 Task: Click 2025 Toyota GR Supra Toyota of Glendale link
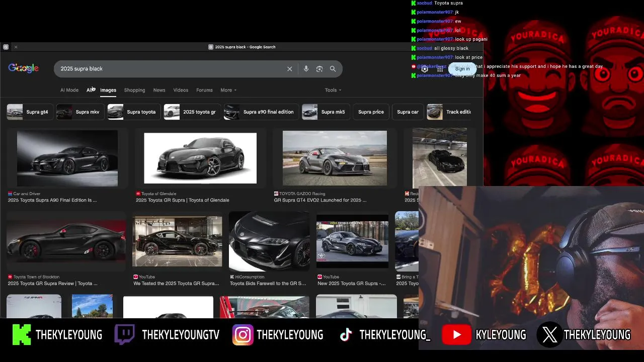pos(182,200)
